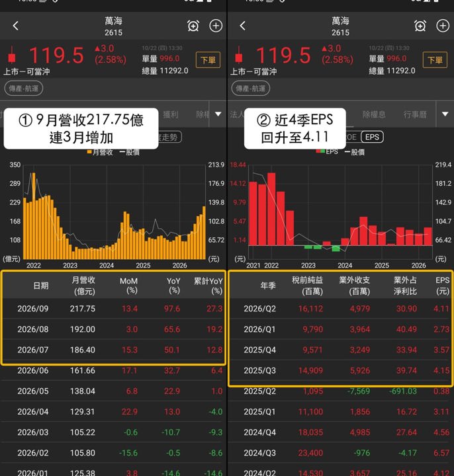
Task: Set price alert in right panel
Action: 420,26
